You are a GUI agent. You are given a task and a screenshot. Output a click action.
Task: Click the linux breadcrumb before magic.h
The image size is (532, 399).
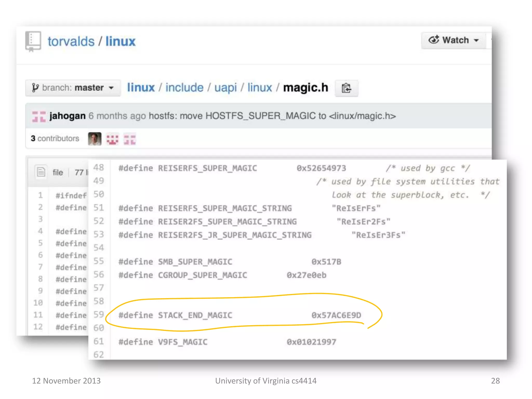point(260,88)
